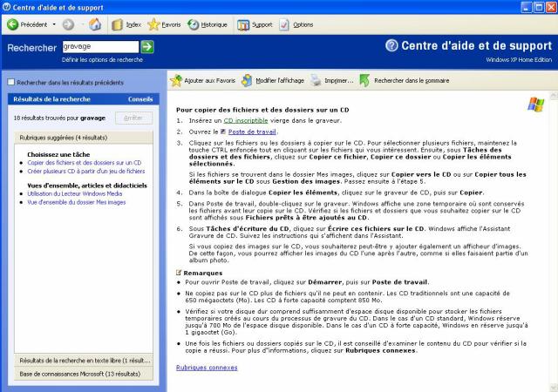Open the Index book icon
Screen dimensions: 558x392
[x=117, y=25]
